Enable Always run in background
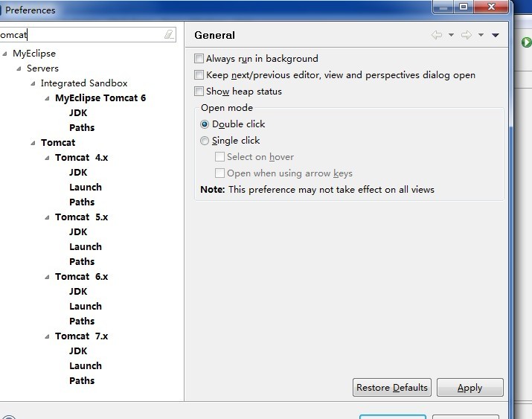This screenshot has height=419, width=532. tap(199, 59)
